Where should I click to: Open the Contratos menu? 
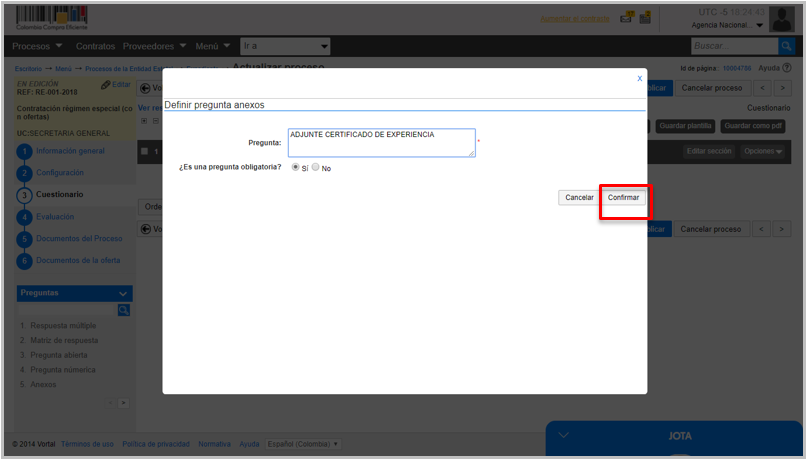click(95, 46)
